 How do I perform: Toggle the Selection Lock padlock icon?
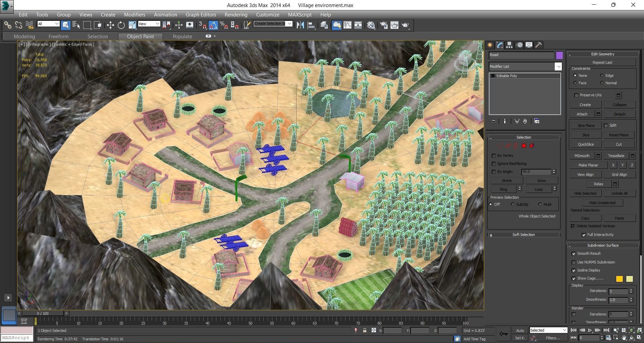coord(365,331)
